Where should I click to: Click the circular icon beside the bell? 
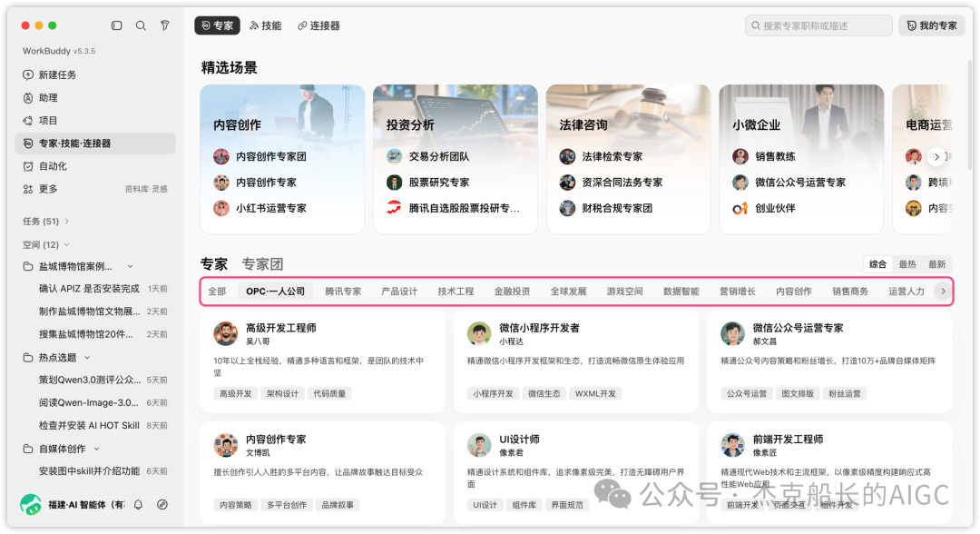tap(162, 505)
